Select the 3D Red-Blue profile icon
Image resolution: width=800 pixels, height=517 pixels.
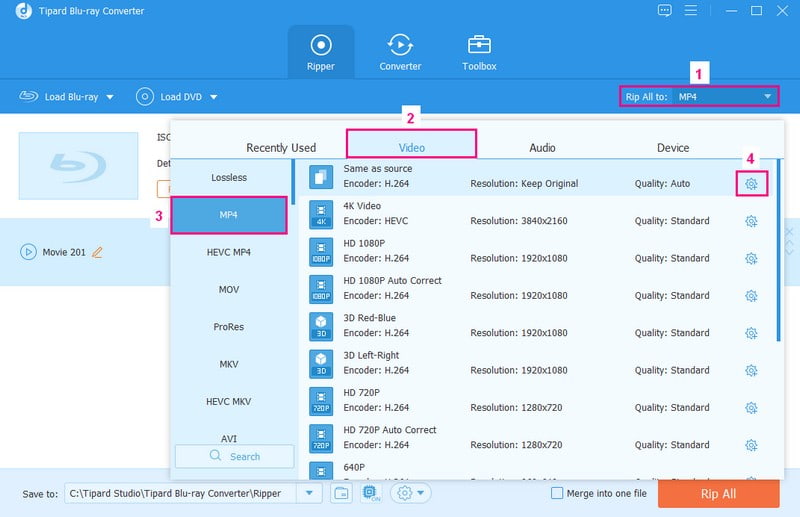(321, 327)
